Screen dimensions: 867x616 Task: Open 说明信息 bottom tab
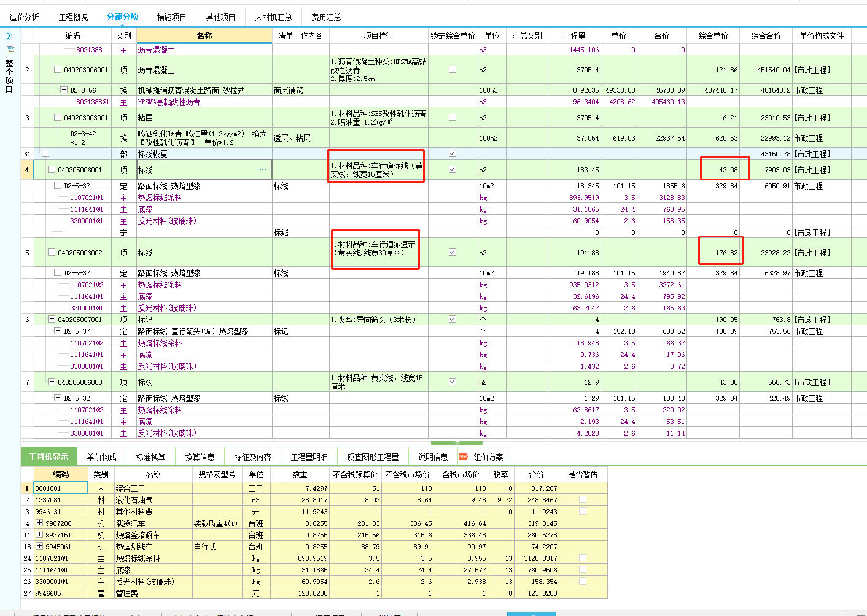point(433,457)
